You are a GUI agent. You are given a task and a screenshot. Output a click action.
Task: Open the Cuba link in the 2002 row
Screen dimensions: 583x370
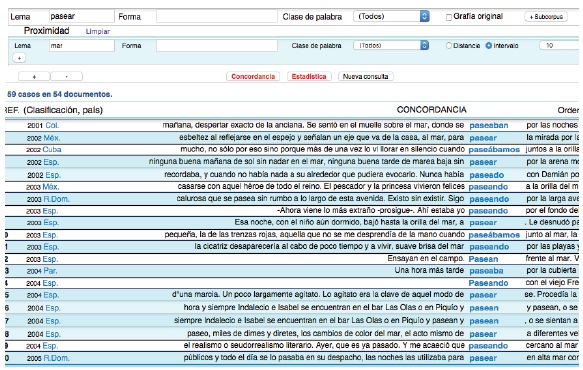(52, 149)
